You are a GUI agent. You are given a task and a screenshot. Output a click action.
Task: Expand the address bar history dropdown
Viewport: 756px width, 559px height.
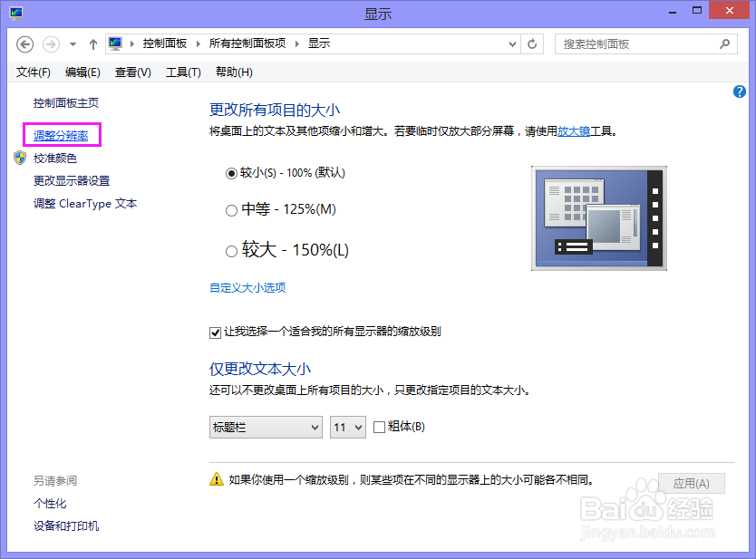513,43
